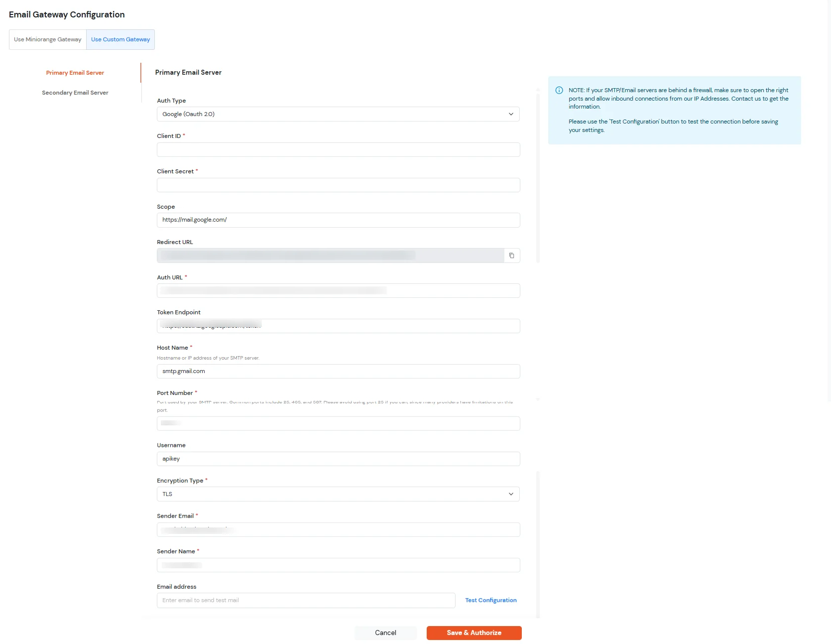Copy the Redirect URL using the copy icon
This screenshot has width=831, height=644.
coord(512,255)
